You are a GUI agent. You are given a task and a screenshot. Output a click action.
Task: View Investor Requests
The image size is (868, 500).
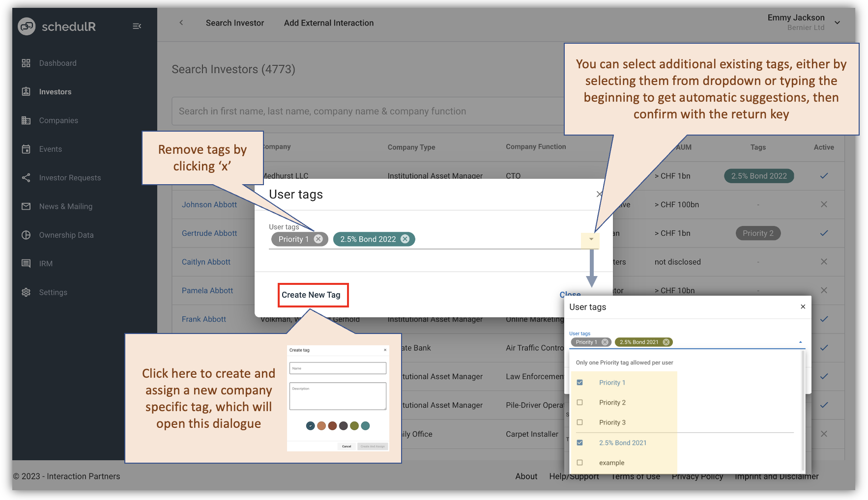70,177
